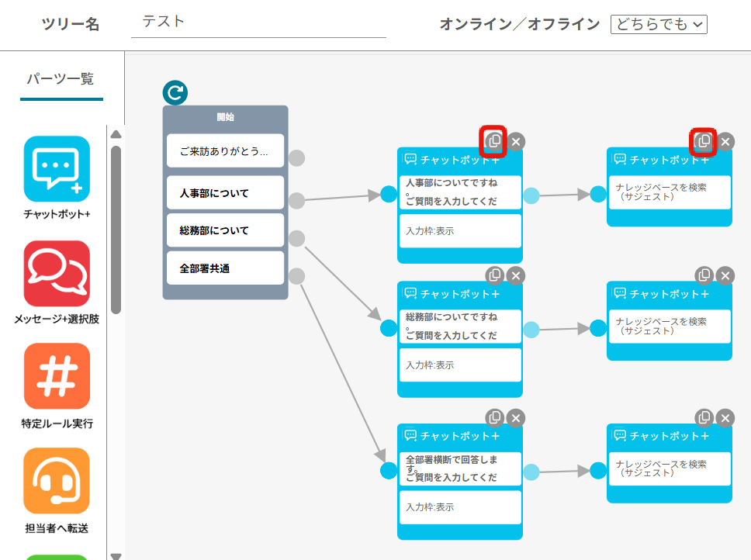Click the output port beside 総務部について

tap(296, 238)
